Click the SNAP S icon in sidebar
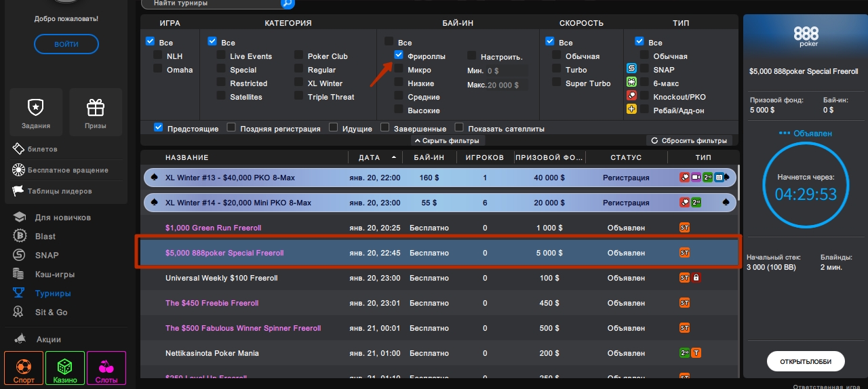Screen dimensions: 868x389 pos(20,255)
